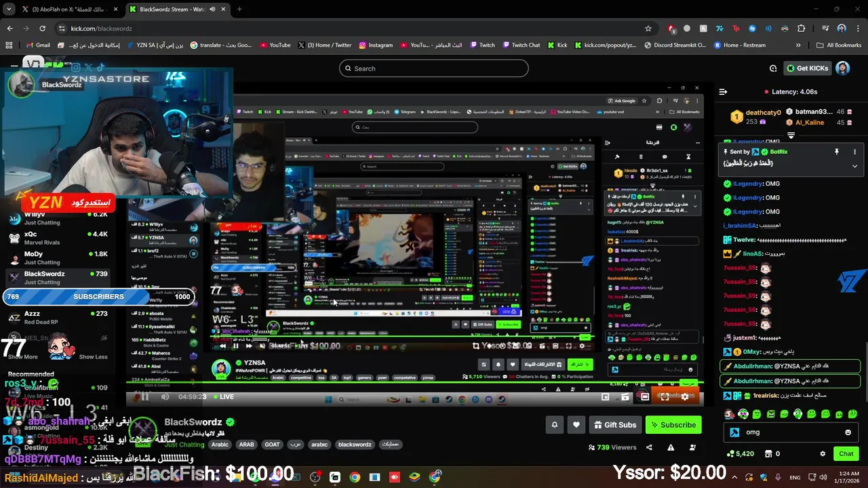Open the GOAT tag

pos(272,445)
